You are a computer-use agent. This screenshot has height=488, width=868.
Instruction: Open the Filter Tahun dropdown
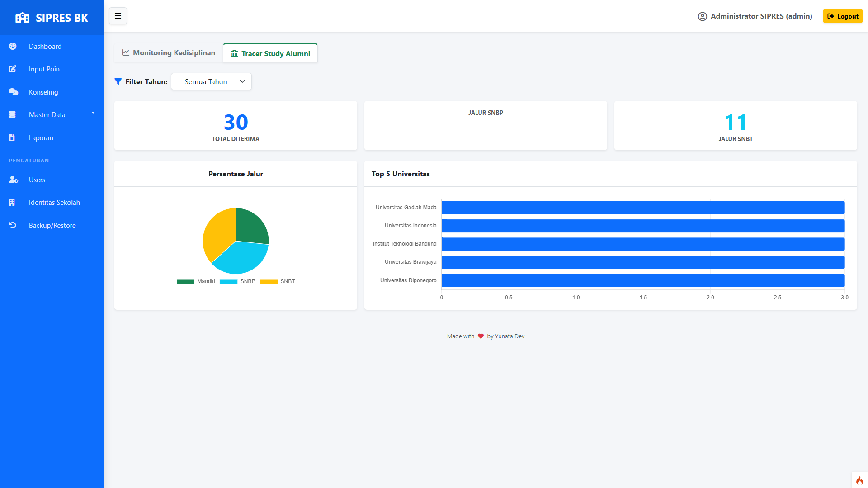[x=211, y=82]
